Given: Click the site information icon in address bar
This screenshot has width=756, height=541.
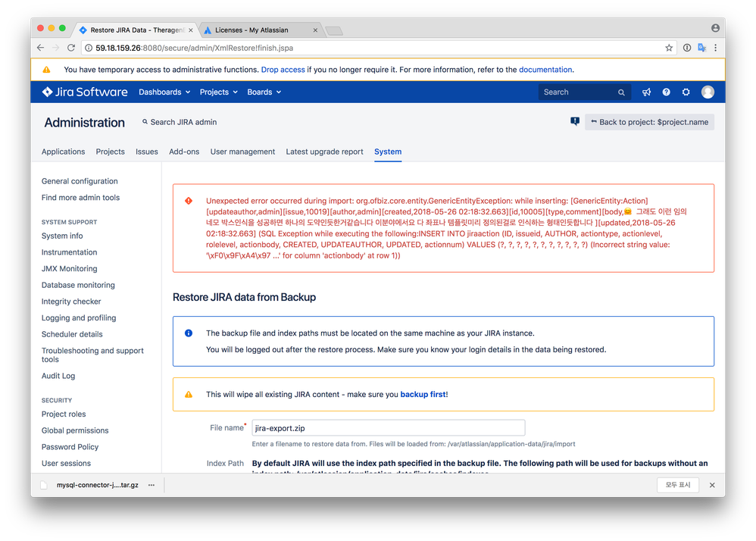Looking at the screenshot, I should (x=88, y=48).
